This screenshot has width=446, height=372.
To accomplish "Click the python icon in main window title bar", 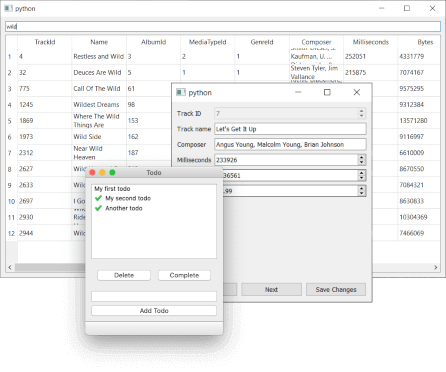I will tap(8, 8).
